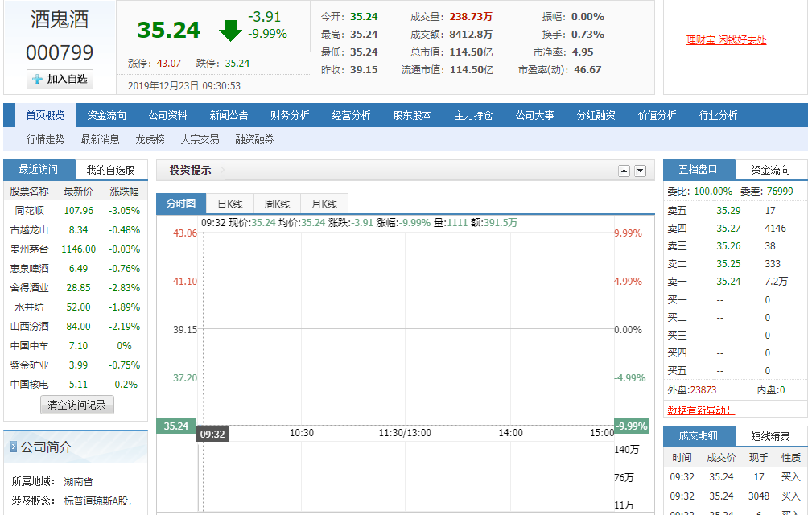Open the 首页概览 navigation tab

(46, 115)
